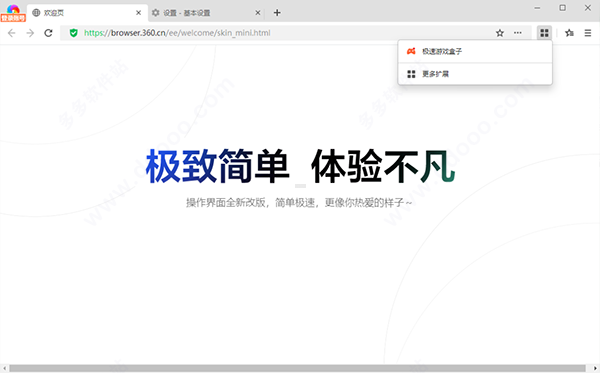
Task: Go forward to the next page
Action: pos(30,33)
